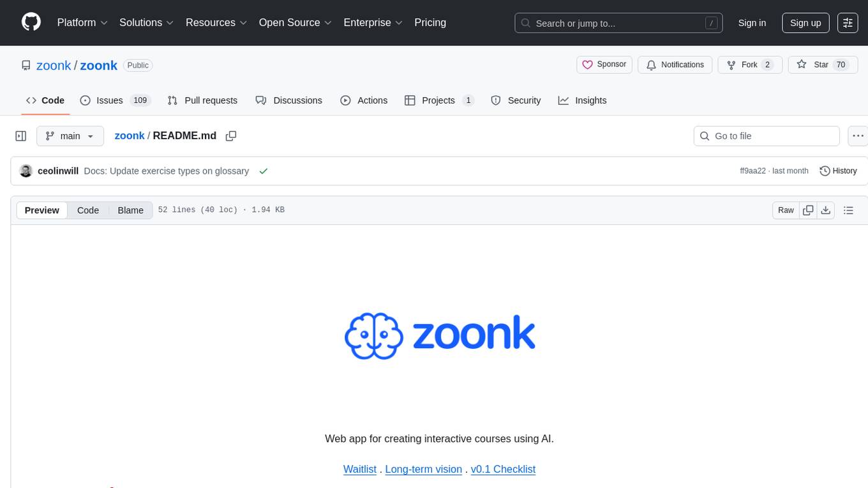Expand the Resources menu
The width and height of the screenshot is (868, 488).
point(216,22)
